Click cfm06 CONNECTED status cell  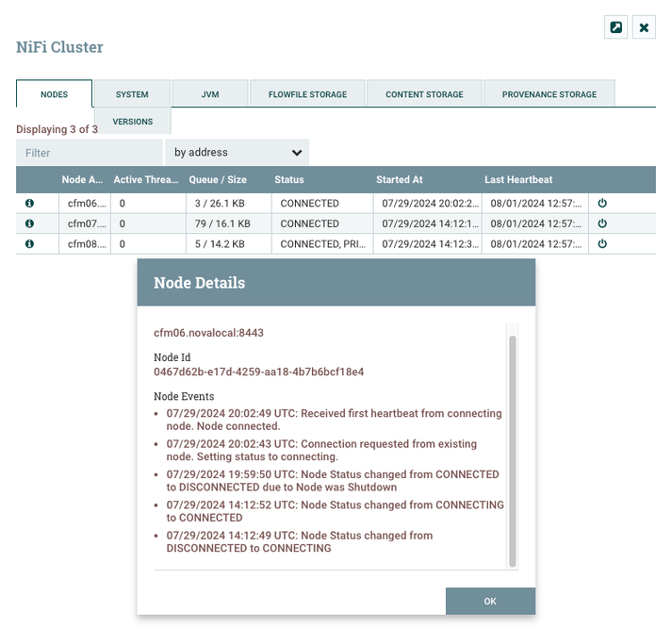point(322,204)
